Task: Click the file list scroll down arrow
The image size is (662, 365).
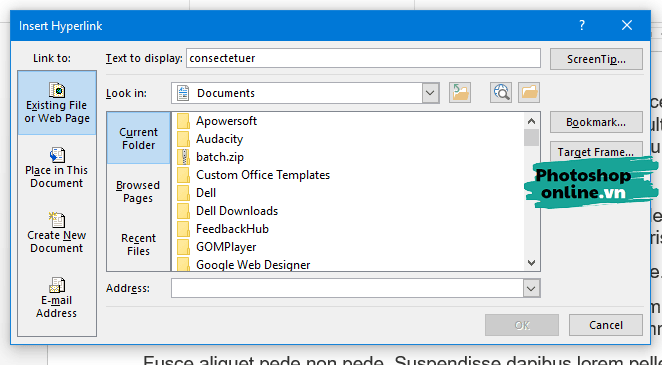Action: click(532, 263)
